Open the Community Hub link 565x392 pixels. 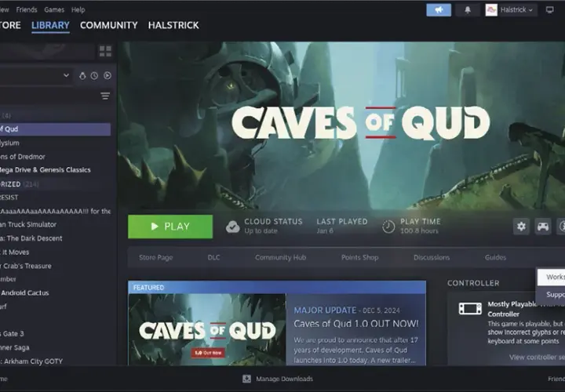280,257
